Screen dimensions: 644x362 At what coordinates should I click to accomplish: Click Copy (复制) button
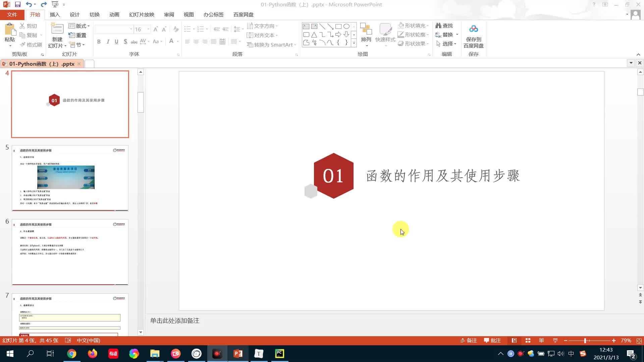point(31,35)
